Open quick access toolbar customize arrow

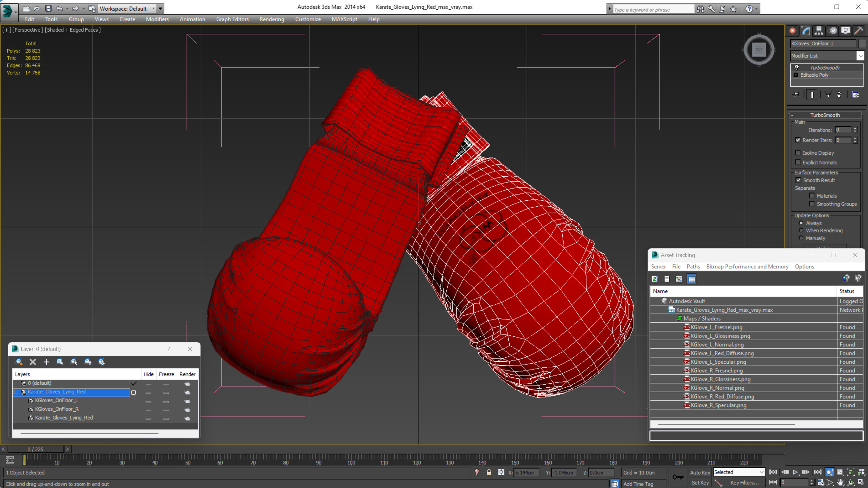pyautogui.click(x=160, y=9)
